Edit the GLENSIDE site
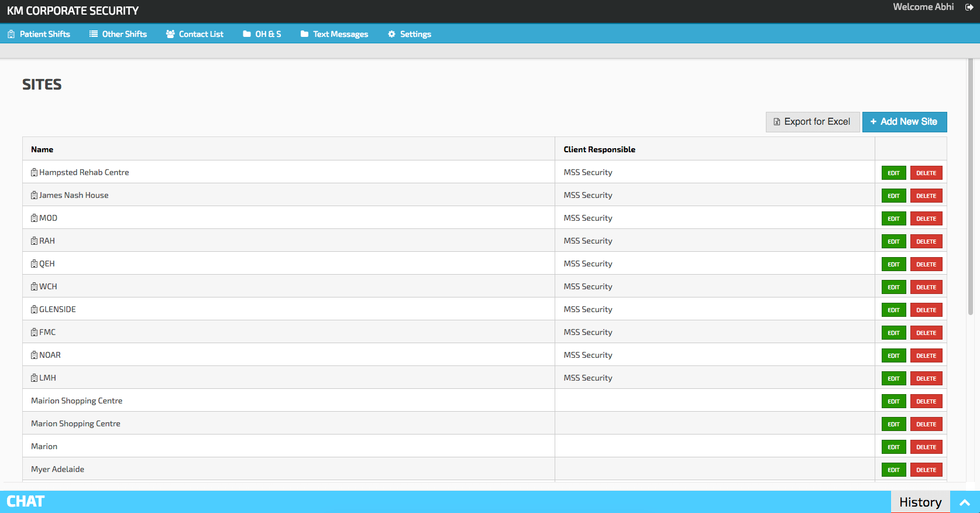 coord(894,310)
